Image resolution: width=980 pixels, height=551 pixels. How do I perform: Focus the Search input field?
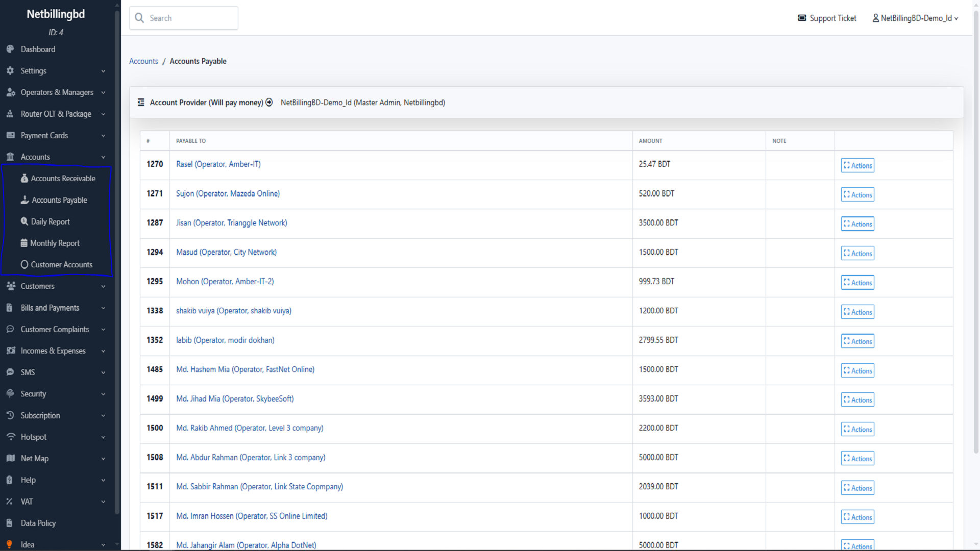coord(191,18)
